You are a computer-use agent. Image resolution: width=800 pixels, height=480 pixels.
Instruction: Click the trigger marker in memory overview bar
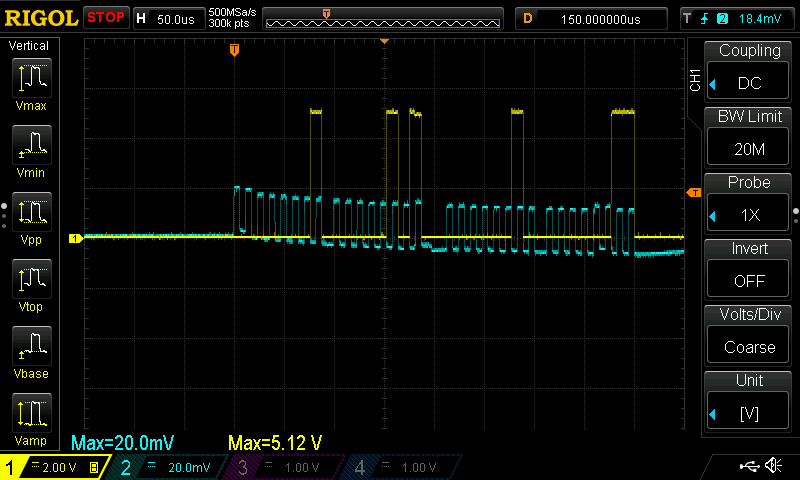(327, 13)
